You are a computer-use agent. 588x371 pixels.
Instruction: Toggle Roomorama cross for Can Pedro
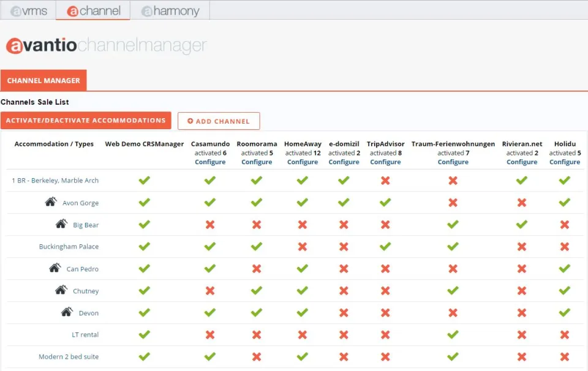257,269
